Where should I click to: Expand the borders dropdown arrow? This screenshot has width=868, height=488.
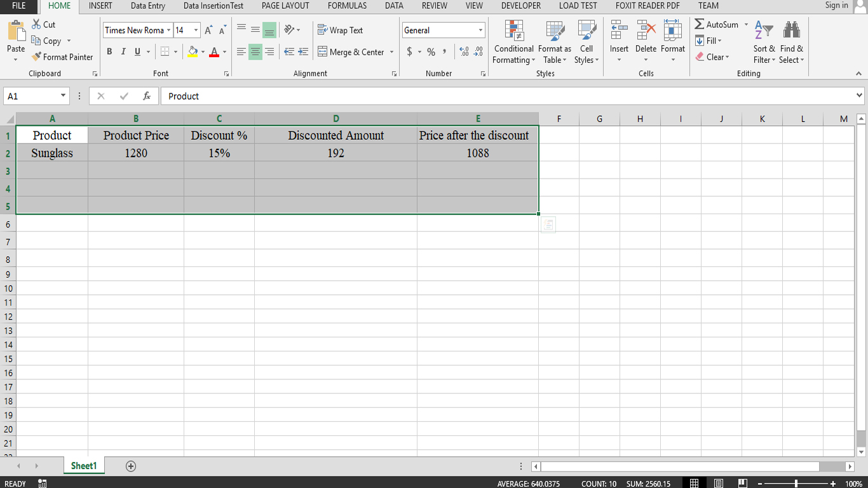pos(176,51)
